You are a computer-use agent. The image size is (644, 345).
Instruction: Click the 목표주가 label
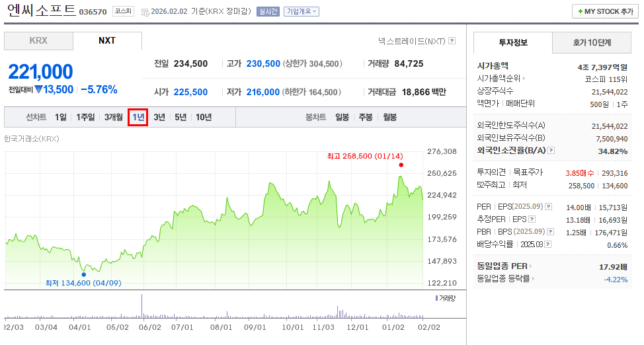pos(528,172)
